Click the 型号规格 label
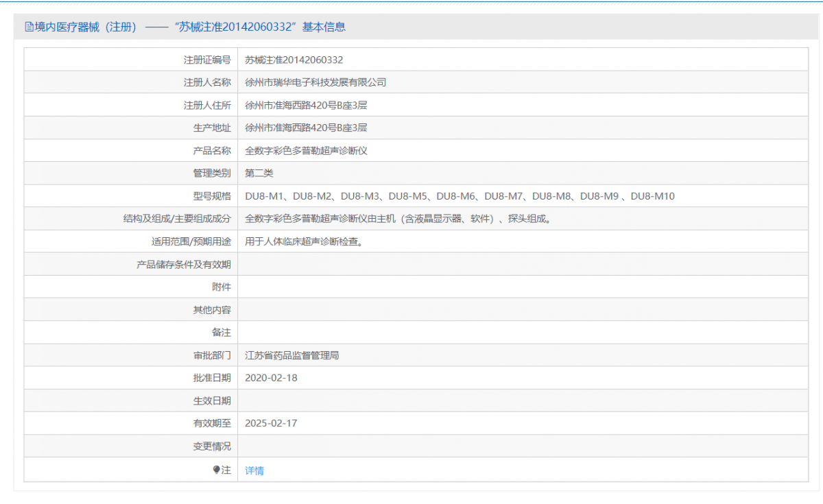 click(x=212, y=196)
